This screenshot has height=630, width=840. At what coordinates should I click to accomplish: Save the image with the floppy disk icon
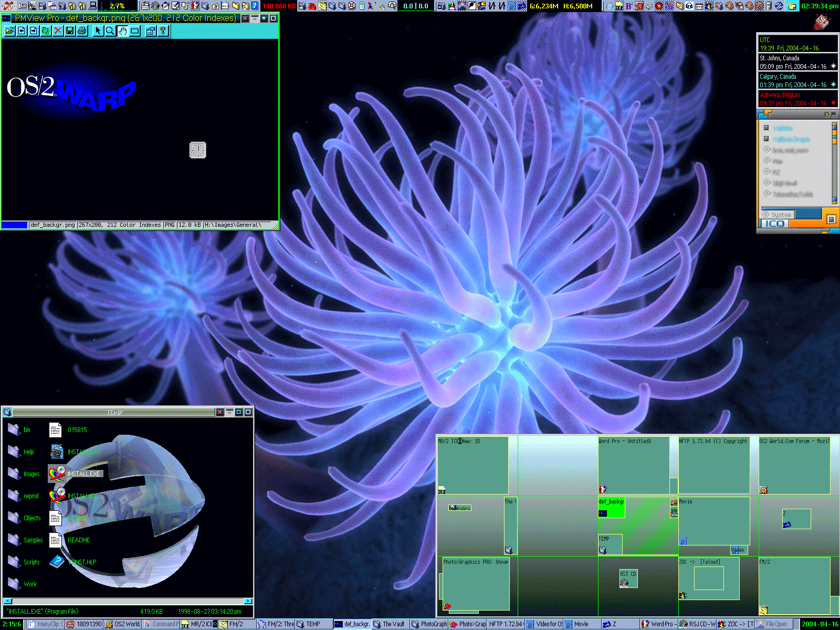point(70,31)
